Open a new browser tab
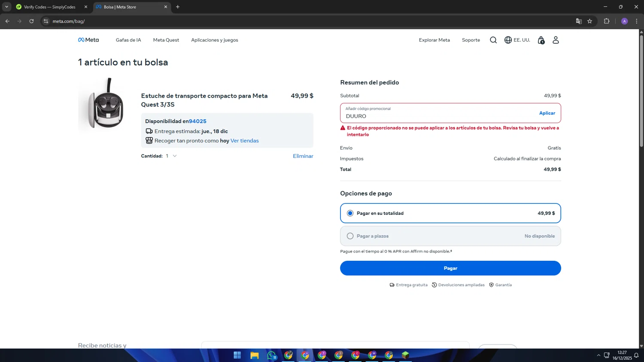This screenshot has width=644, height=362. 178,7
